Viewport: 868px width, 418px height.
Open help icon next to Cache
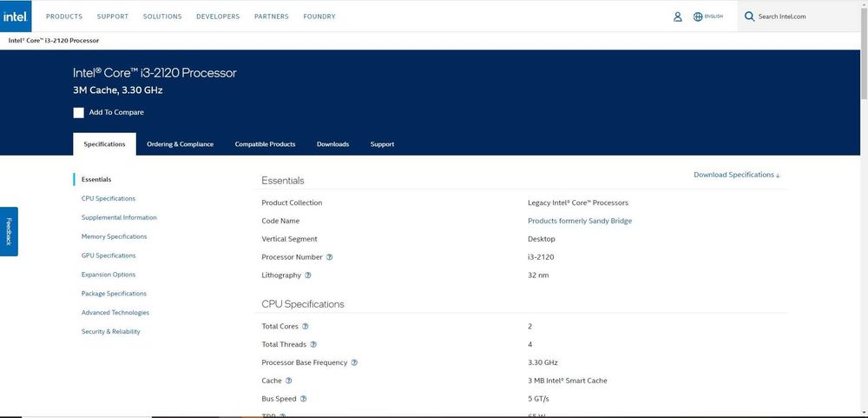click(x=288, y=381)
